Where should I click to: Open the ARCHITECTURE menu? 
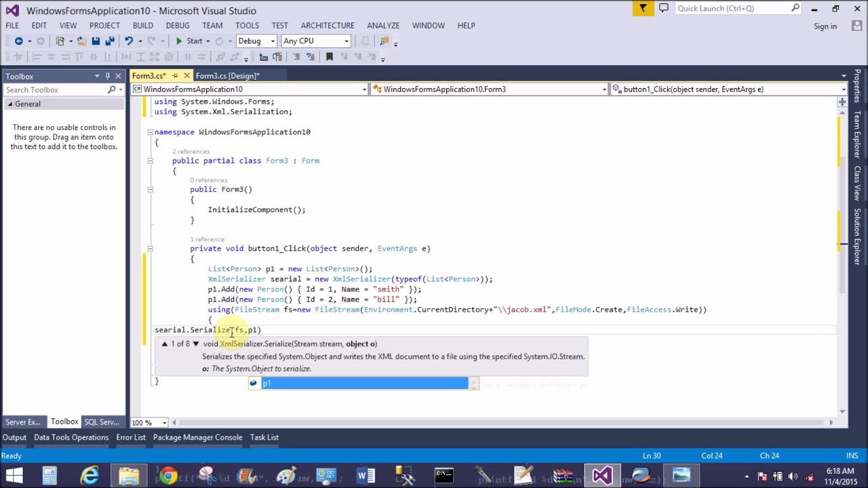pyautogui.click(x=328, y=25)
